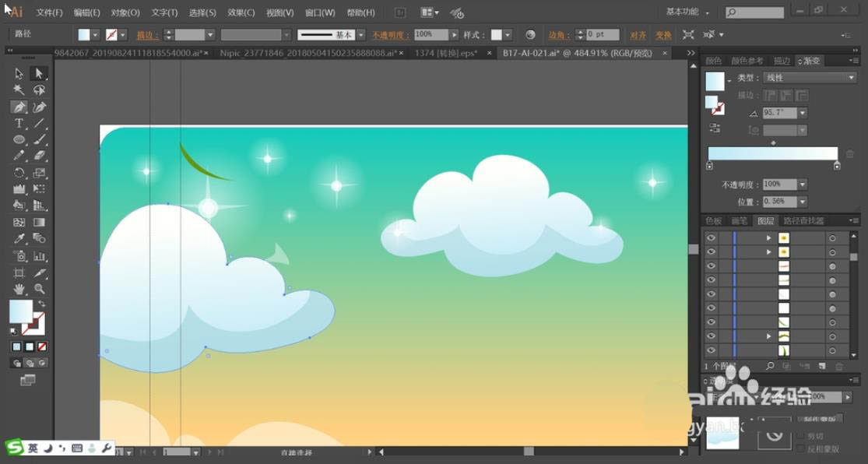This screenshot has width=868, height=464.
Task: Set paint mode to solid Color in toolbox
Action: coord(16,347)
